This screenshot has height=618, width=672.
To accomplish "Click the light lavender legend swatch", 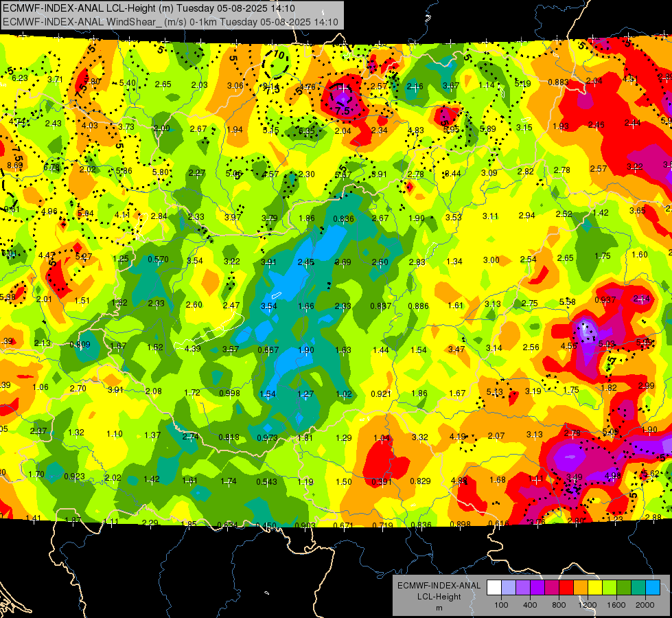I will click(x=509, y=587).
